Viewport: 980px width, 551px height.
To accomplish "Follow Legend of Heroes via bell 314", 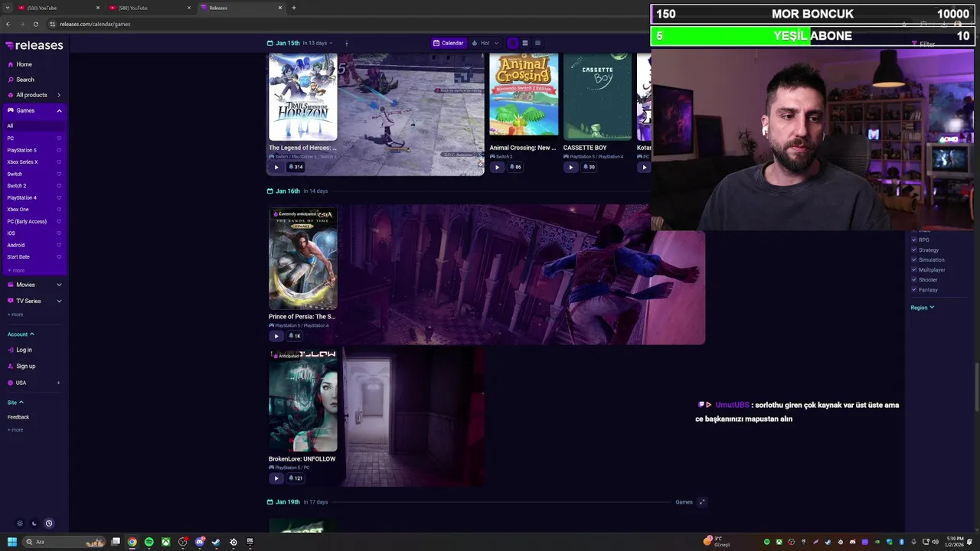I will click(296, 167).
